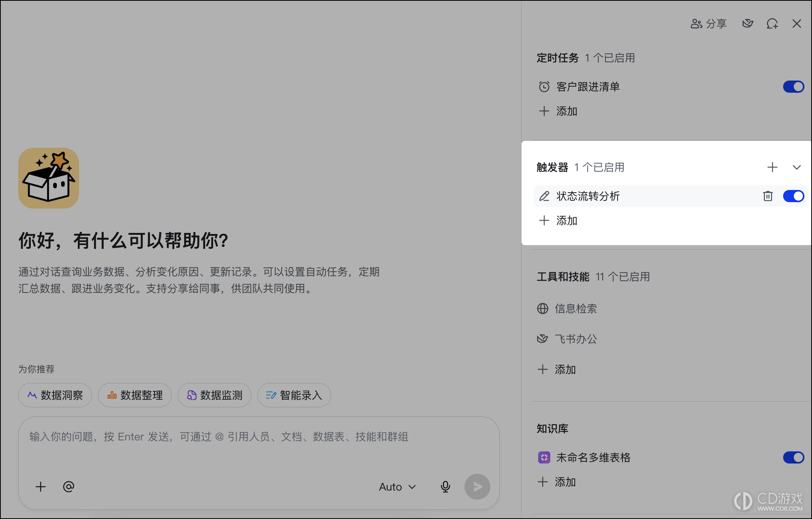812x519 pixels.
Task: Open the Feishu bird icon in header
Action: [747, 24]
